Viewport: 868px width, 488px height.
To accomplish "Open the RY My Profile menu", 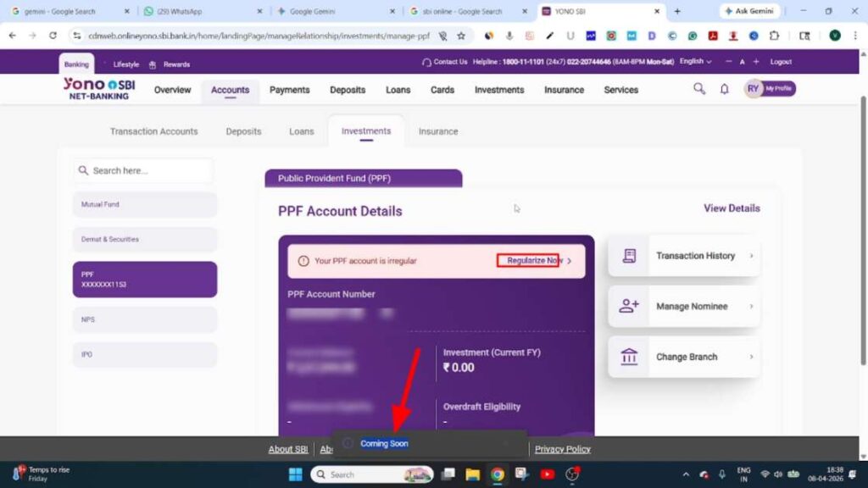I will click(770, 89).
